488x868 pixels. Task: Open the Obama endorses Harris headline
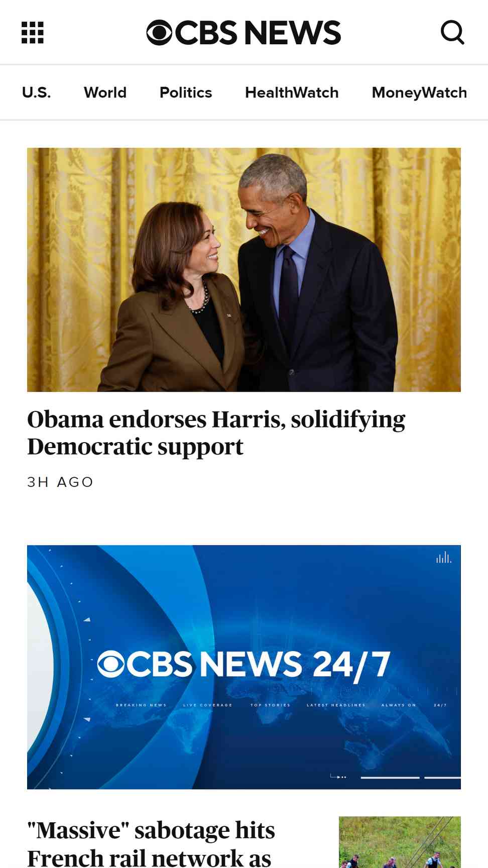pyautogui.click(x=216, y=433)
